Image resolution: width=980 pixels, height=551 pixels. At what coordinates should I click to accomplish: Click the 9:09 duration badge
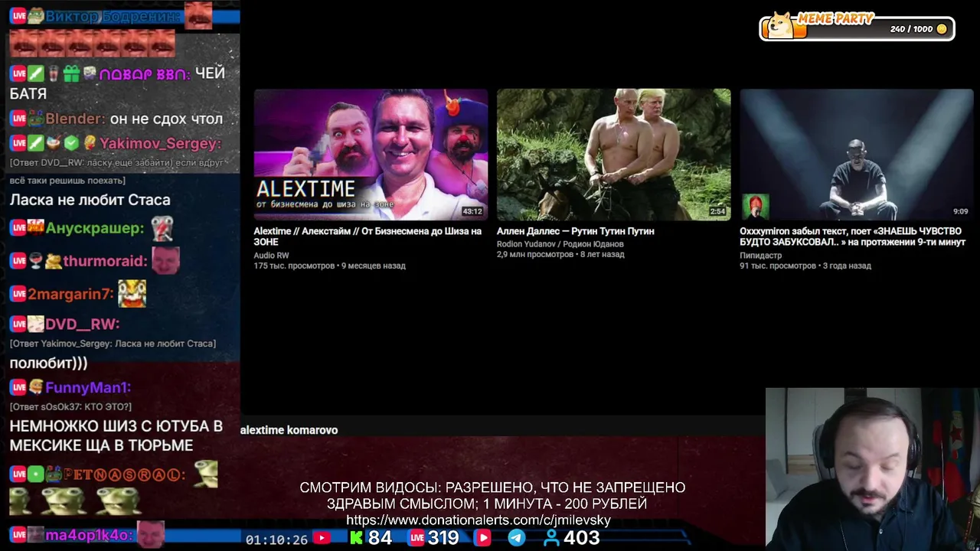960,211
